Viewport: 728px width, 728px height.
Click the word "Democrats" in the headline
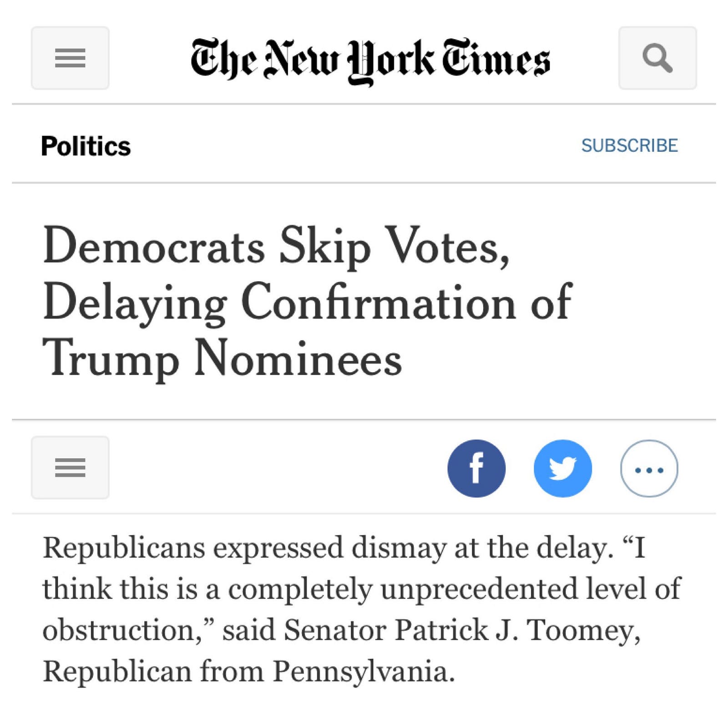click(154, 247)
